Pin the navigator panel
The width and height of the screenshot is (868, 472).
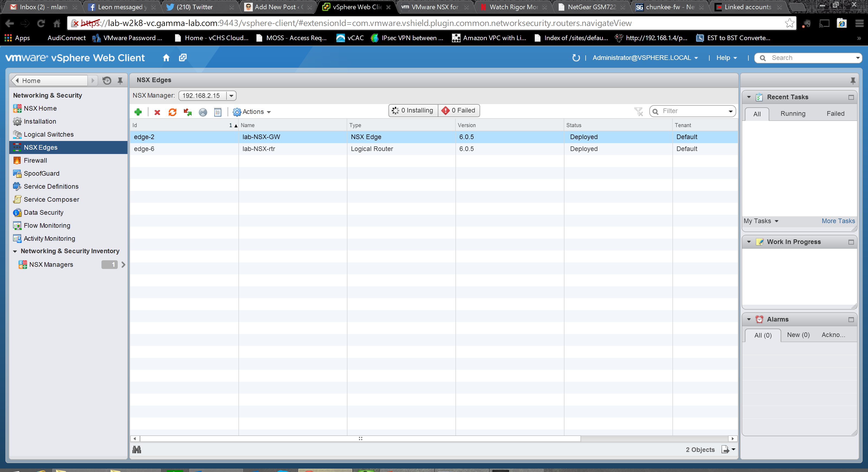click(x=120, y=81)
